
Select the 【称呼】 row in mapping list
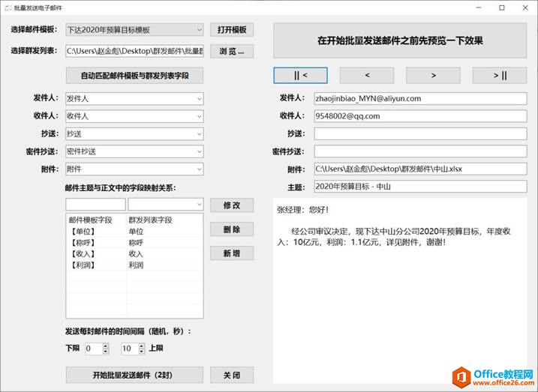[x=134, y=243]
